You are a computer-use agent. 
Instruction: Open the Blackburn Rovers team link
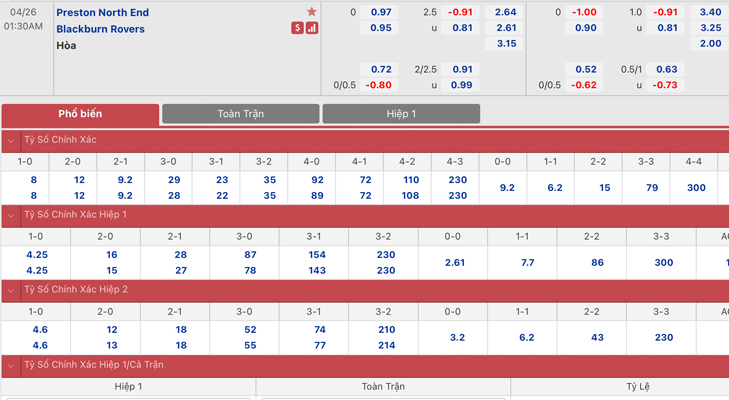(x=100, y=29)
